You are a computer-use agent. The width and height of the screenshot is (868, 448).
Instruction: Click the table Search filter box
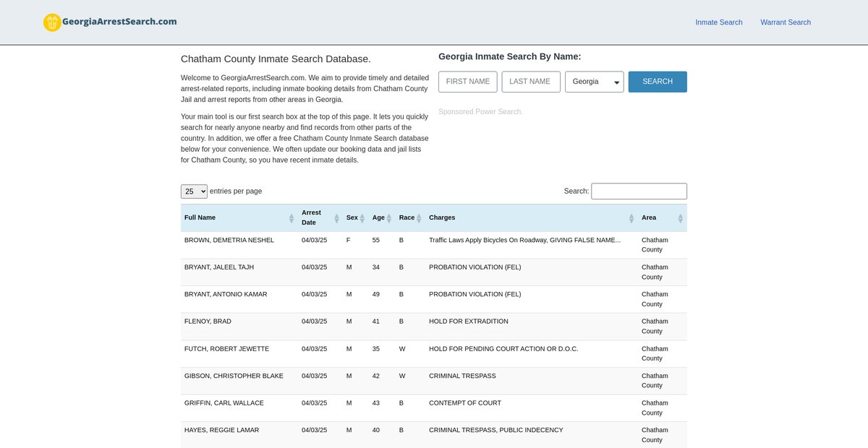(x=639, y=191)
